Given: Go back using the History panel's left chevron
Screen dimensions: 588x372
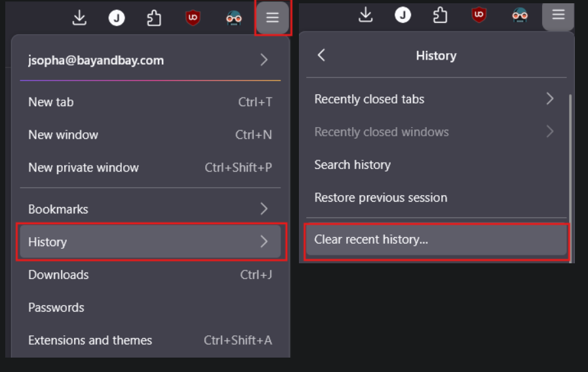Looking at the screenshot, I should (321, 56).
